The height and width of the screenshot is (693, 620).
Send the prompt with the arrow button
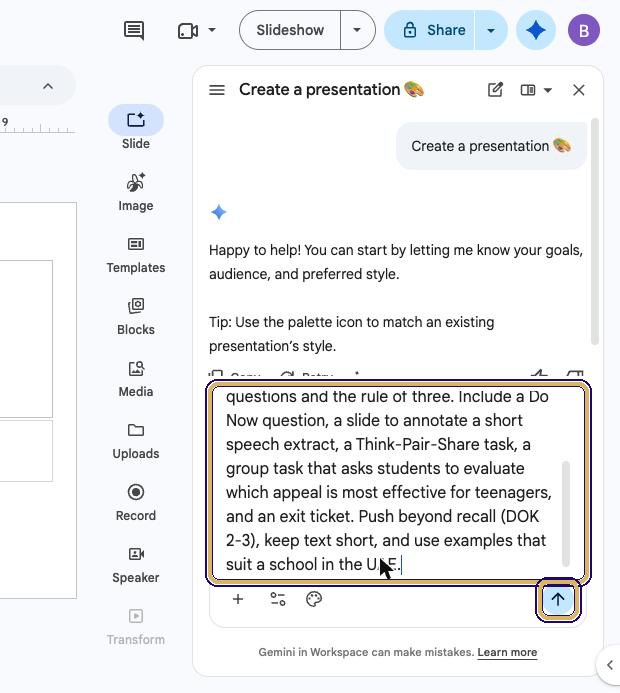tap(558, 599)
